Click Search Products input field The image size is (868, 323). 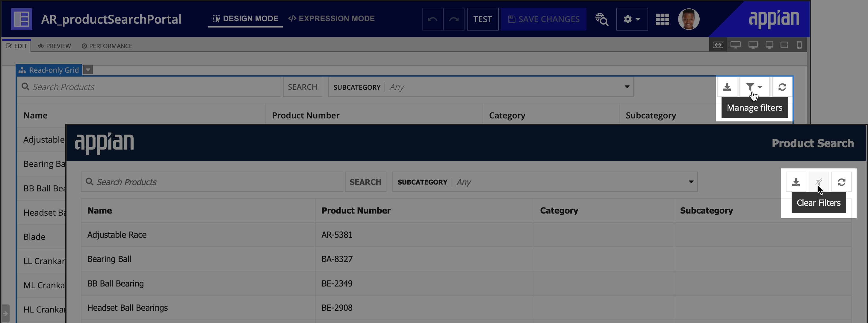pyautogui.click(x=213, y=182)
